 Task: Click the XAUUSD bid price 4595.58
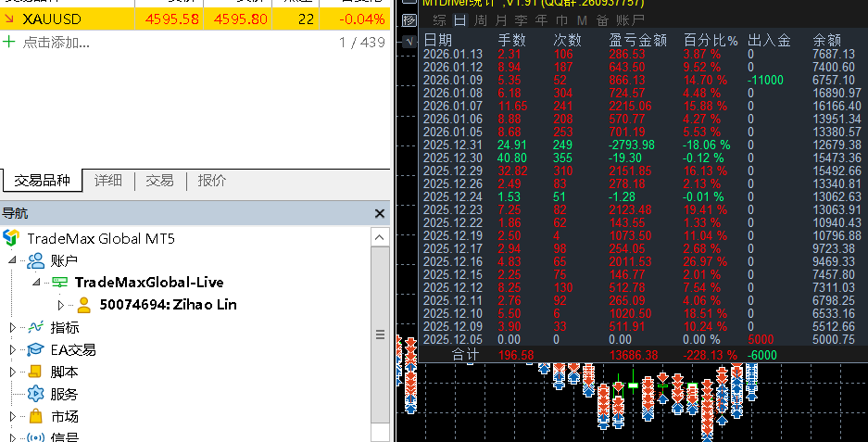click(172, 19)
